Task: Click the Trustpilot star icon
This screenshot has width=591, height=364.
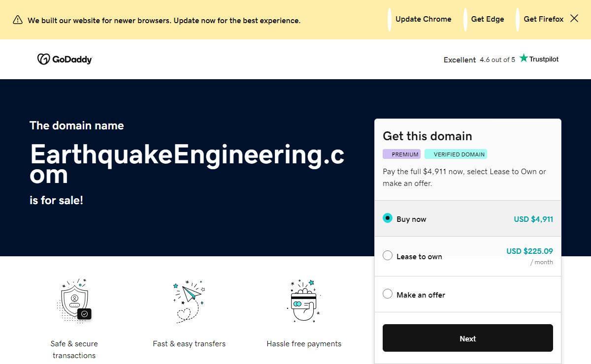Action: click(x=524, y=58)
